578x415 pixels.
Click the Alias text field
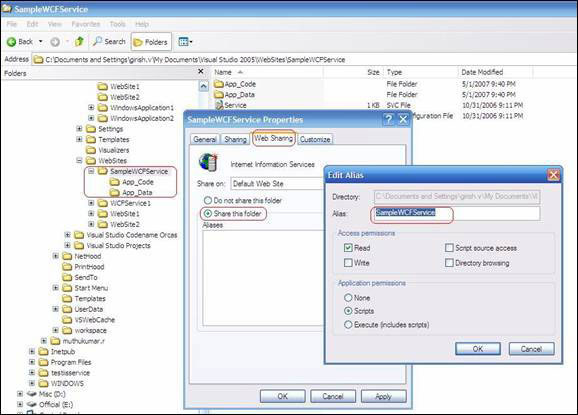click(x=456, y=213)
